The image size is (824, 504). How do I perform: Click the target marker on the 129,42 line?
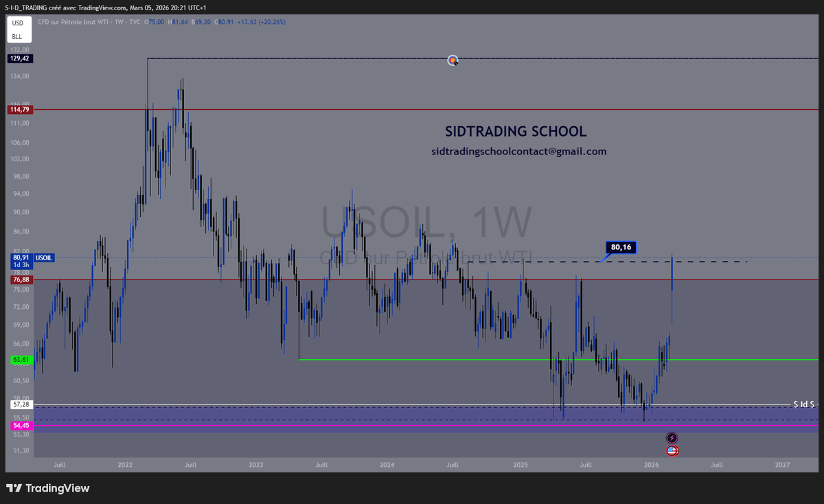(453, 60)
